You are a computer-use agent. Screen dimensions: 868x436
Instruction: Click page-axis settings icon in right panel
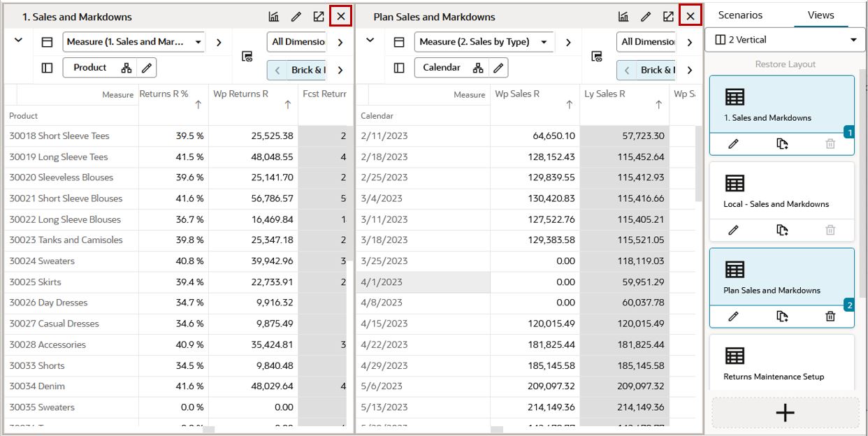click(x=597, y=57)
